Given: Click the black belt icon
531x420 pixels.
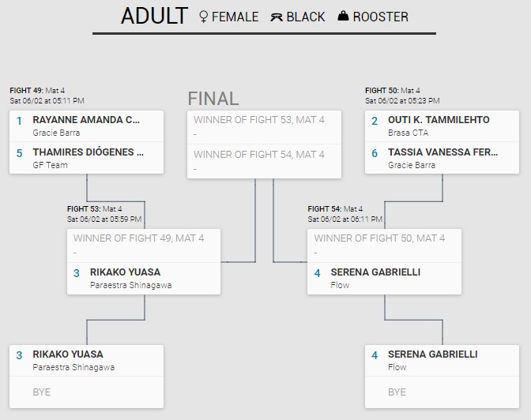Looking at the screenshot, I should (x=277, y=17).
